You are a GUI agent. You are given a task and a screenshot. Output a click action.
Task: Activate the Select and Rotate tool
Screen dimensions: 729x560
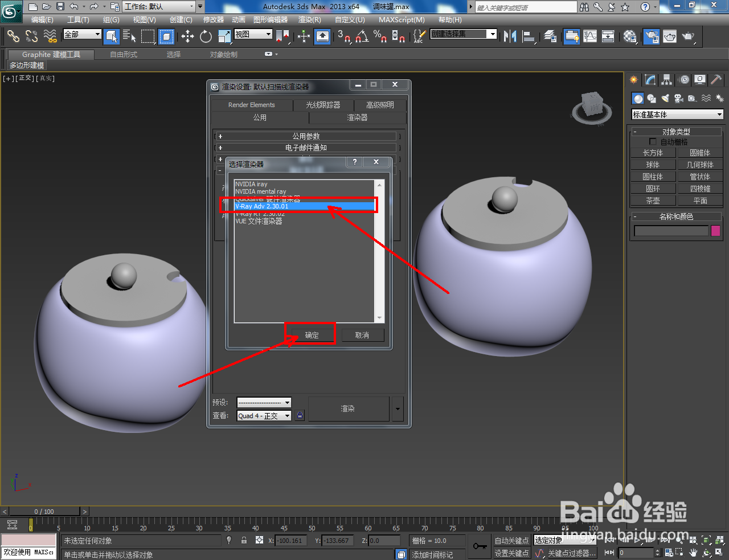[206, 36]
